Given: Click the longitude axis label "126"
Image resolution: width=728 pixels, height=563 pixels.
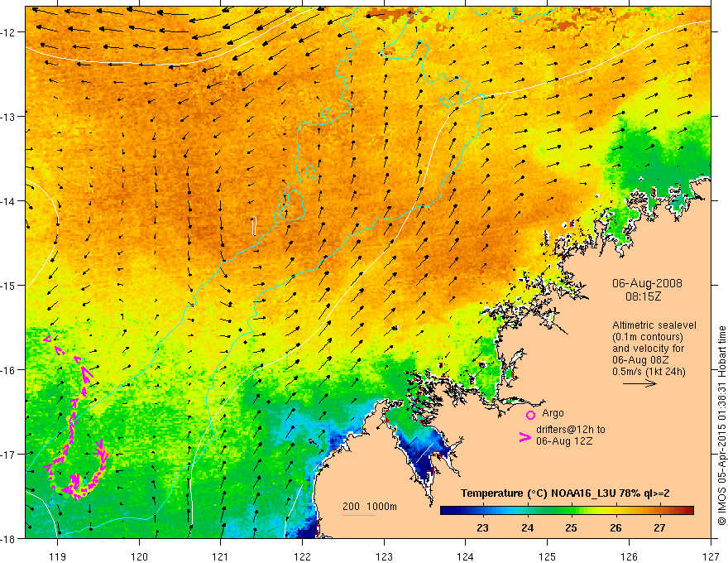Looking at the screenshot, I should (x=629, y=556).
